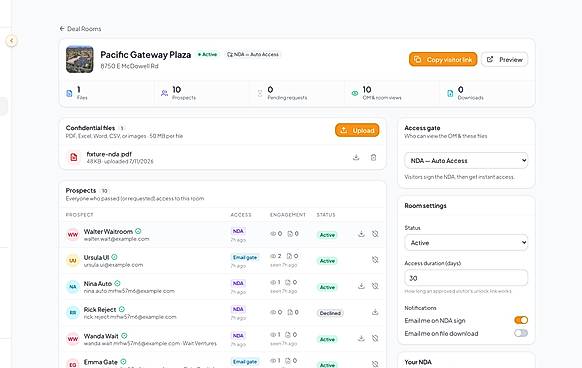
Task: Edit Access duration days field
Action: 466,278
